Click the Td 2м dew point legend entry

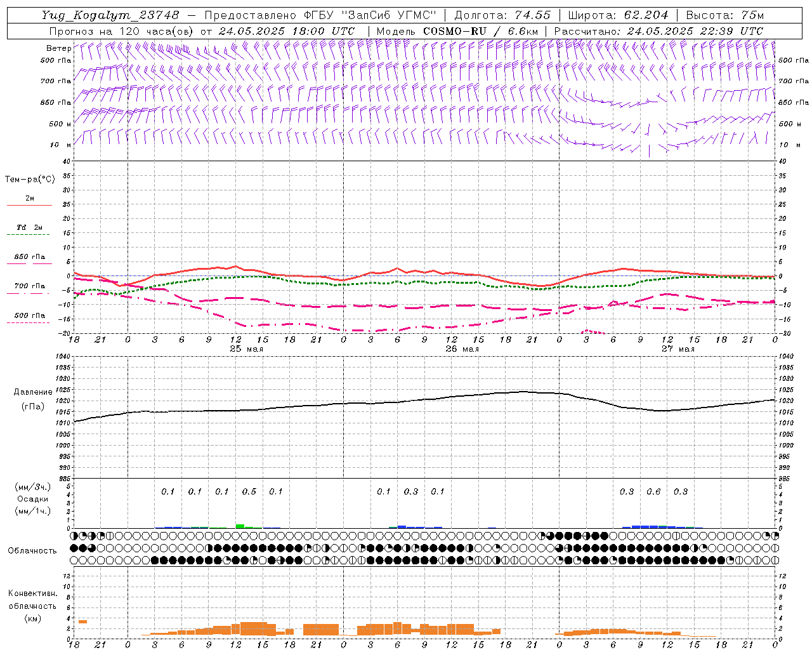click(x=30, y=227)
